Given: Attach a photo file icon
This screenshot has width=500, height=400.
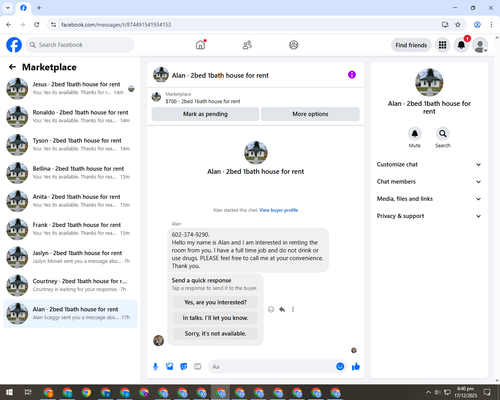Looking at the screenshot, I should coord(170,367).
